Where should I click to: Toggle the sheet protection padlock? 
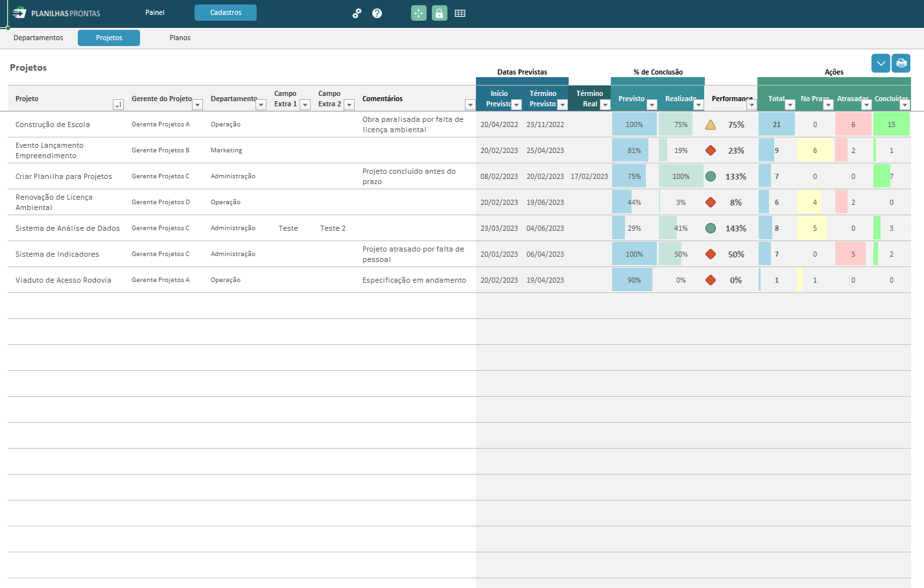[x=440, y=13]
